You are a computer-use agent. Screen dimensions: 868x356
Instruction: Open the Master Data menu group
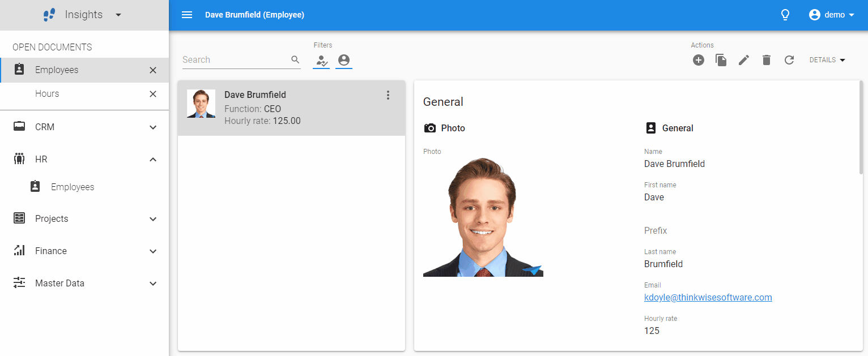point(84,284)
